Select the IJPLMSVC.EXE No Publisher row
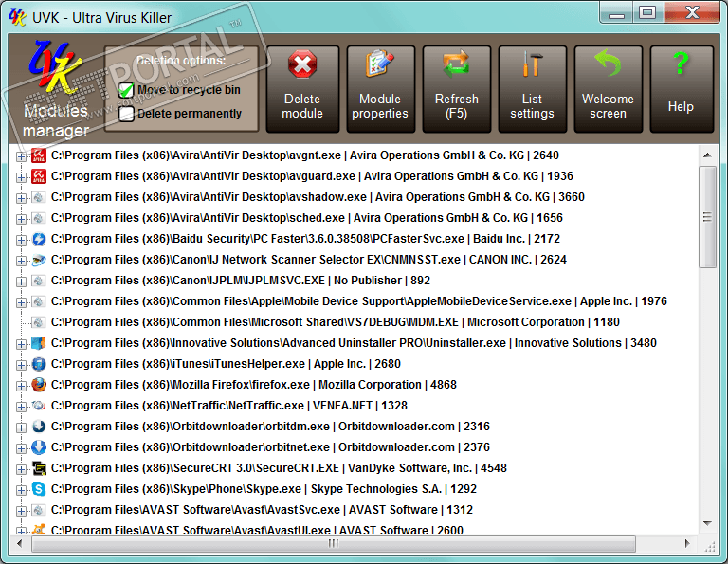 pyautogui.click(x=241, y=281)
